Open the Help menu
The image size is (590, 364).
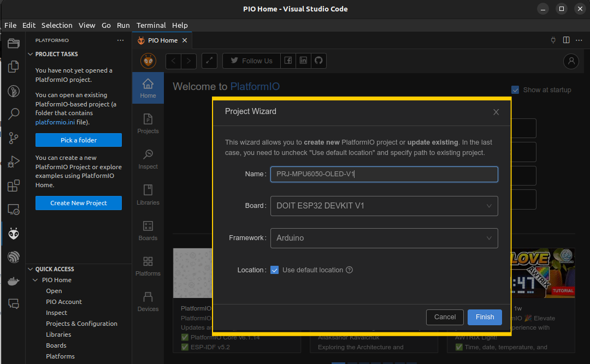[x=180, y=25]
